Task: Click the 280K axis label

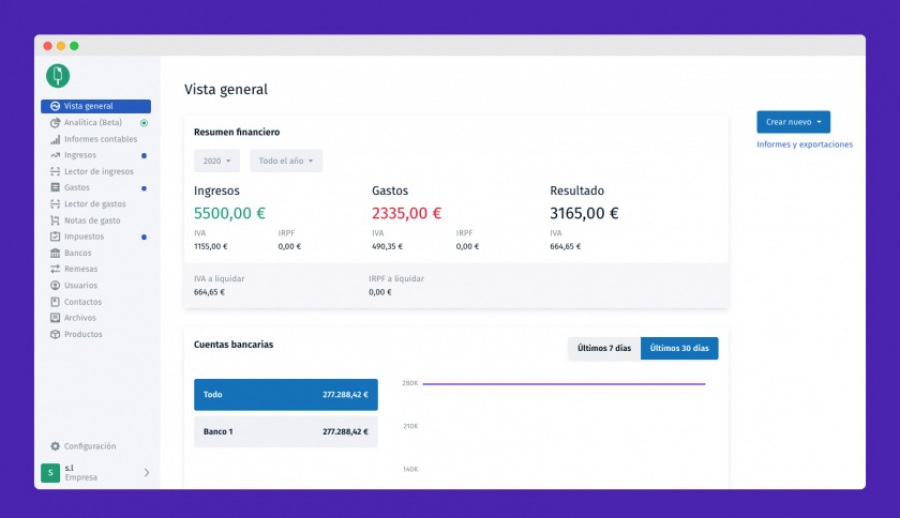Action: [x=410, y=383]
